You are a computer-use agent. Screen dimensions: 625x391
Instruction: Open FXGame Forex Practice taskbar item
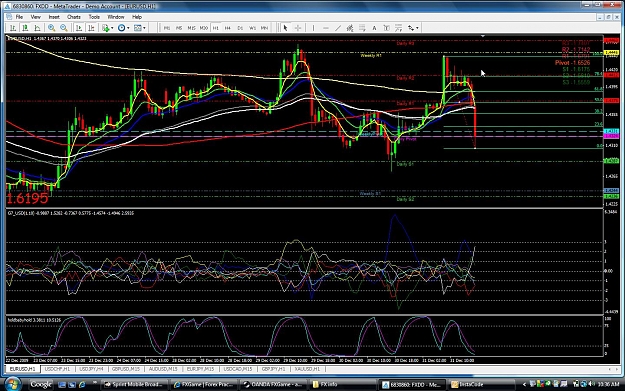(x=204, y=385)
